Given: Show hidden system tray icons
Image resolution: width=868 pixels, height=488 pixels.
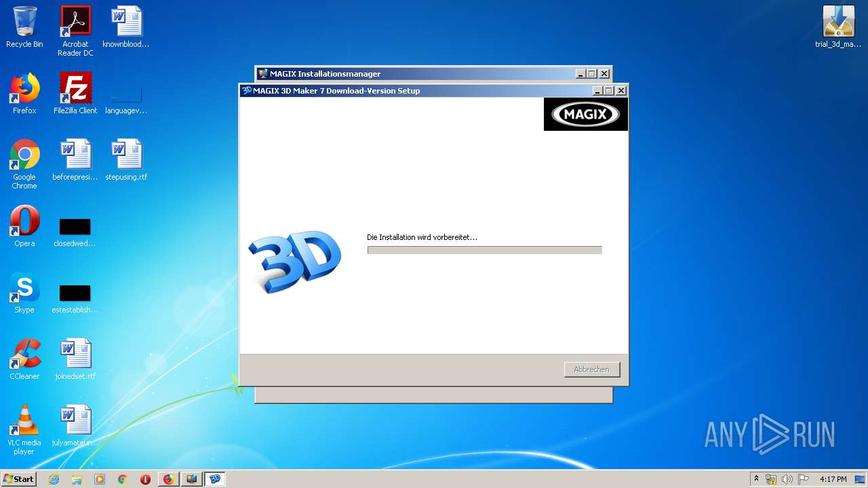Looking at the screenshot, I should [757, 479].
